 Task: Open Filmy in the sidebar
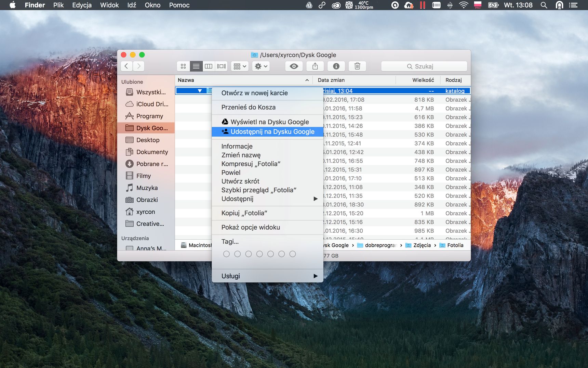[146, 176]
